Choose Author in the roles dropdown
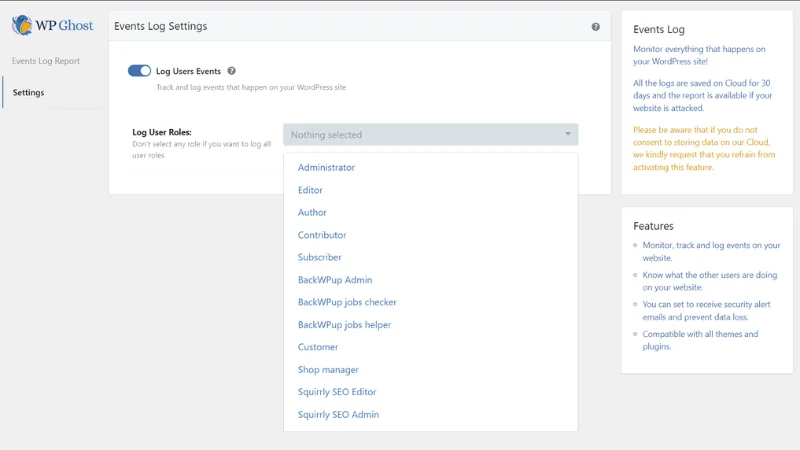 tap(312, 213)
